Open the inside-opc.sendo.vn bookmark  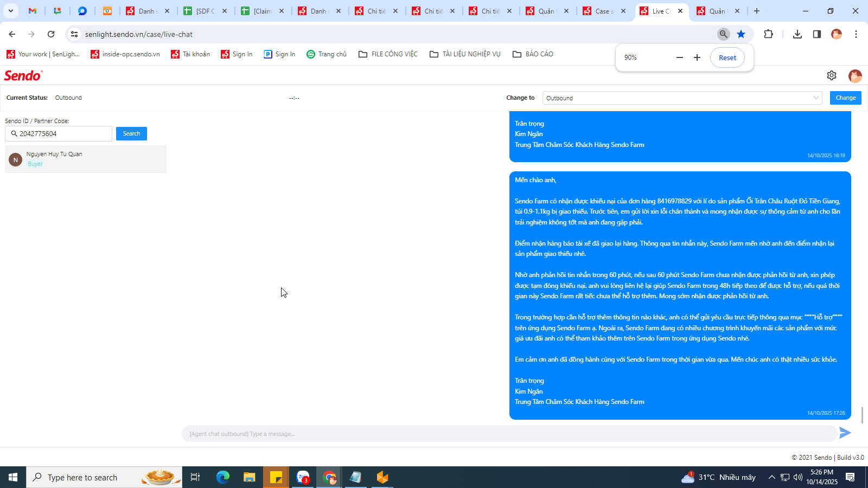(125, 54)
